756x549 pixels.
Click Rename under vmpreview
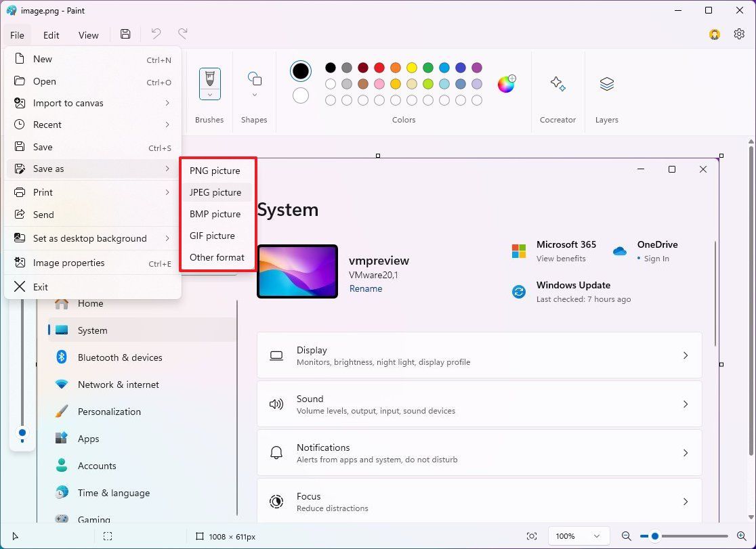(x=365, y=288)
